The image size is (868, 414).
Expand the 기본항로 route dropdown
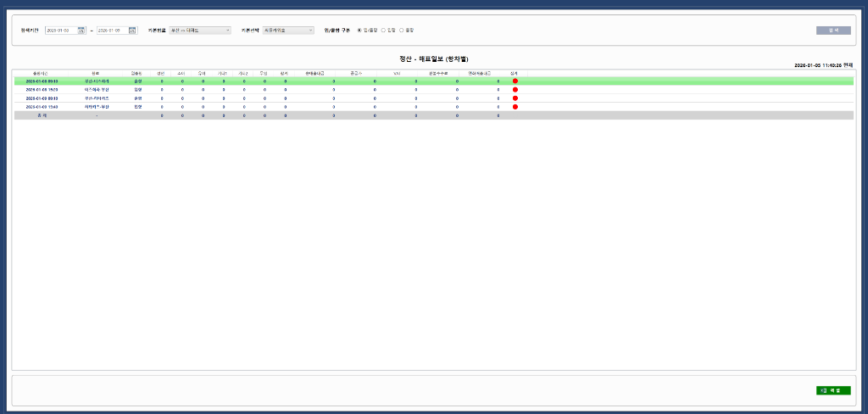[200, 30]
